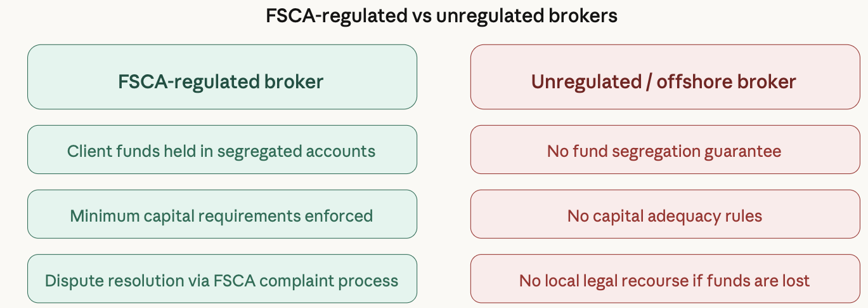This screenshot has height=308, width=868.
Task: Select the green 'FSCA-regulated broker' header box
Action: [222, 77]
